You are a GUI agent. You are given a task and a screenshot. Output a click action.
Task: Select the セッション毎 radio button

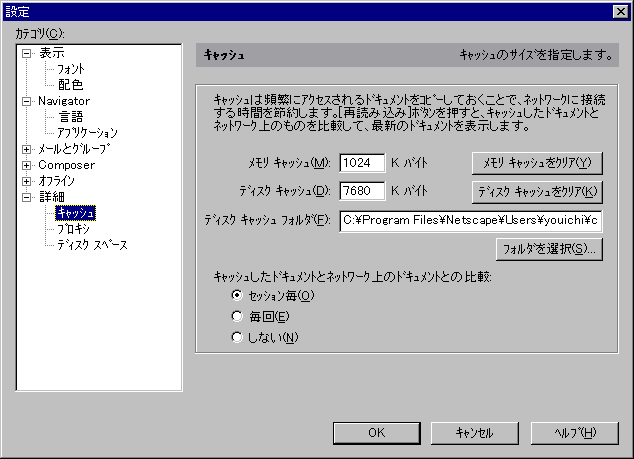(x=237, y=295)
